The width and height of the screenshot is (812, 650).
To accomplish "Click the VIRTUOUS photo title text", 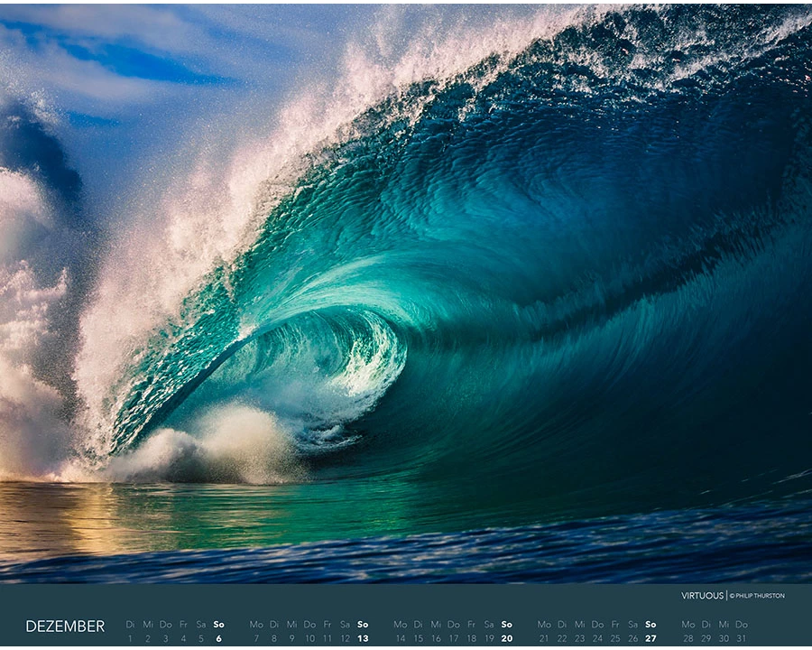I will click(x=702, y=596).
